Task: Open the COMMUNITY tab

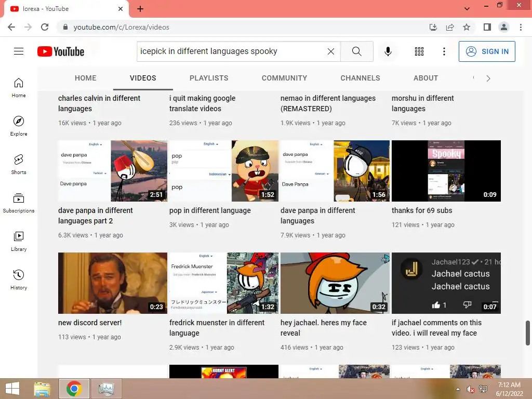Action: pyautogui.click(x=284, y=78)
